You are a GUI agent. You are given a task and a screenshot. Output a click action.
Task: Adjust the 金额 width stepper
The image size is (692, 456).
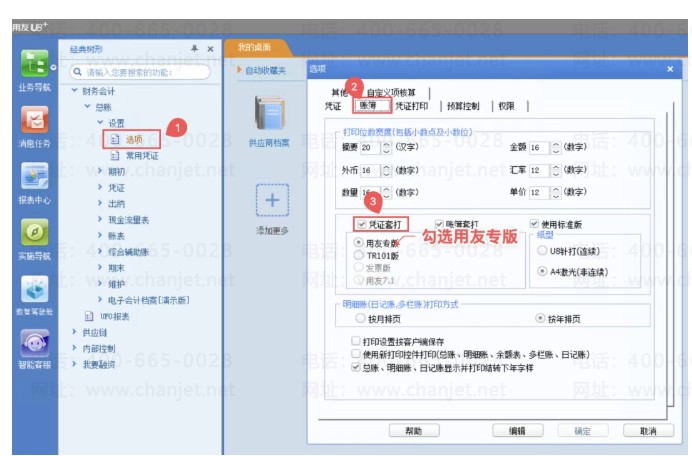[556, 147]
